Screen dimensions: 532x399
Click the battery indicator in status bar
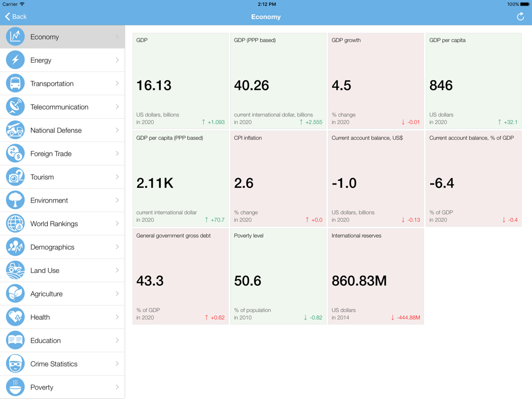(x=525, y=4)
